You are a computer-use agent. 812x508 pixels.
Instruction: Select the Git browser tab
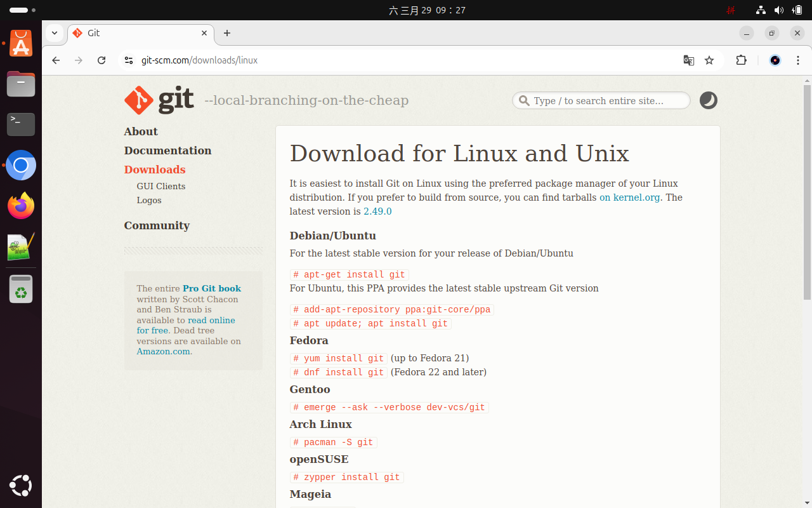coord(140,33)
